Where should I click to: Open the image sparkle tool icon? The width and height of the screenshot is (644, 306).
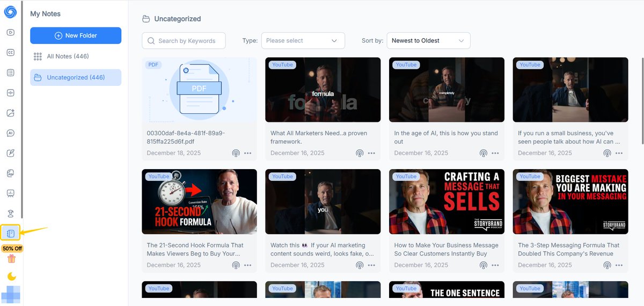[10, 113]
